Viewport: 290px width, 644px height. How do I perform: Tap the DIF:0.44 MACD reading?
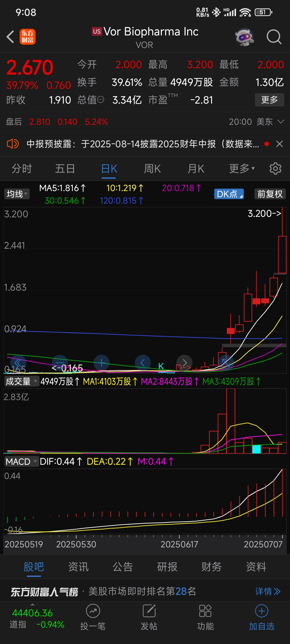[x=61, y=462]
